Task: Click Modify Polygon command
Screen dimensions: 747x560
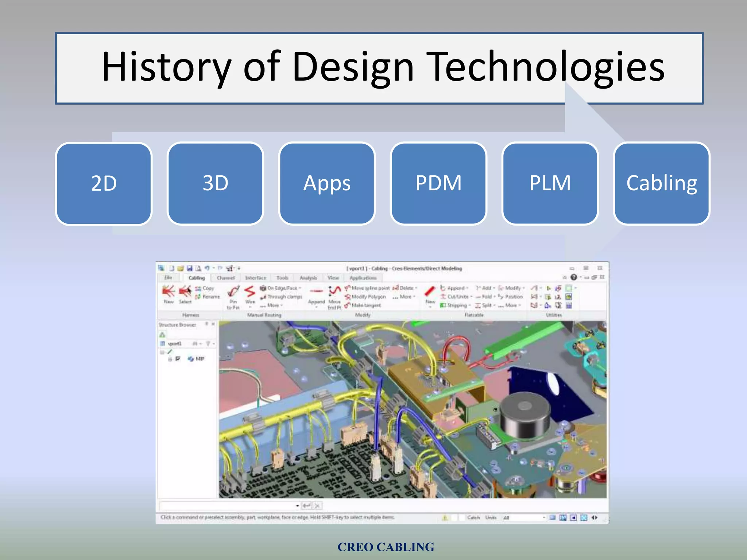Action: pyautogui.click(x=368, y=297)
